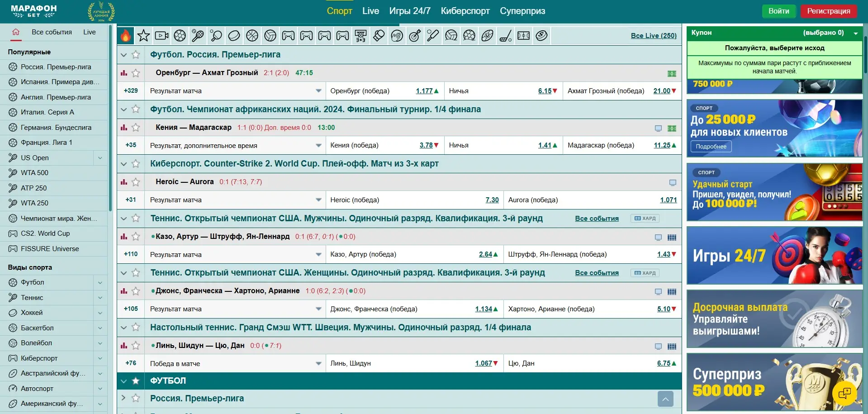This screenshot has height=414, width=868.
Task: Expand the US Open sidebar item
Action: point(100,158)
